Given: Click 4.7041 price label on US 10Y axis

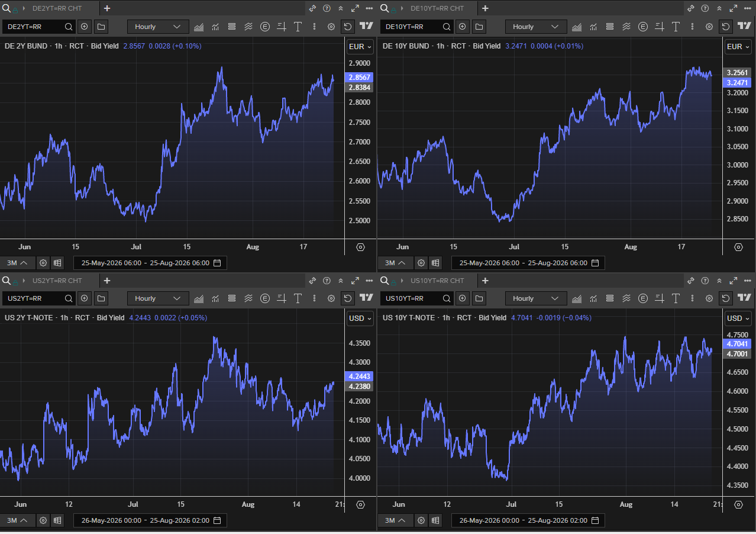Looking at the screenshot, I should 738,344.
